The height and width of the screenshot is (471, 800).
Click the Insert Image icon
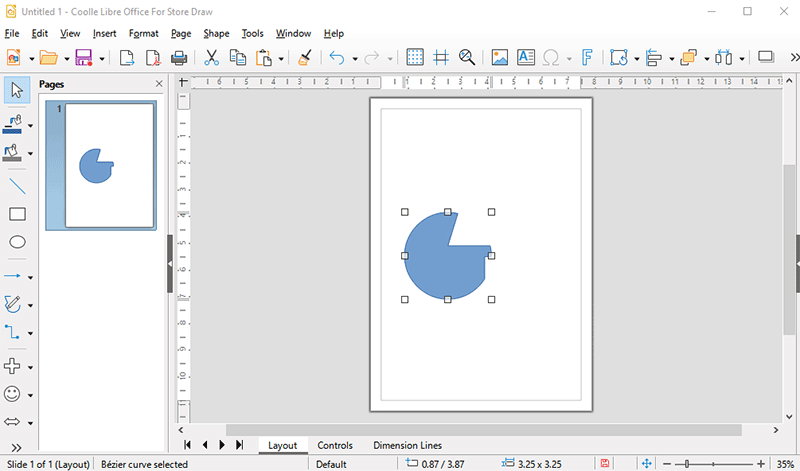pyautogui.click(x=499, y=58)
